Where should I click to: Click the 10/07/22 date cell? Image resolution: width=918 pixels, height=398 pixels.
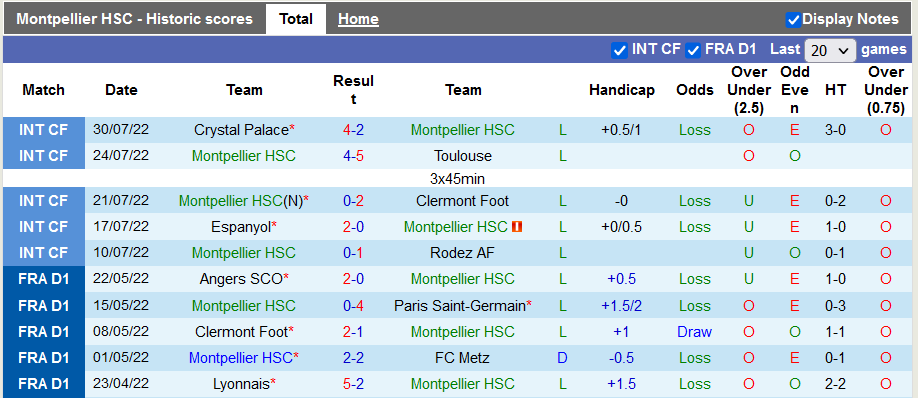pos(121,253)
